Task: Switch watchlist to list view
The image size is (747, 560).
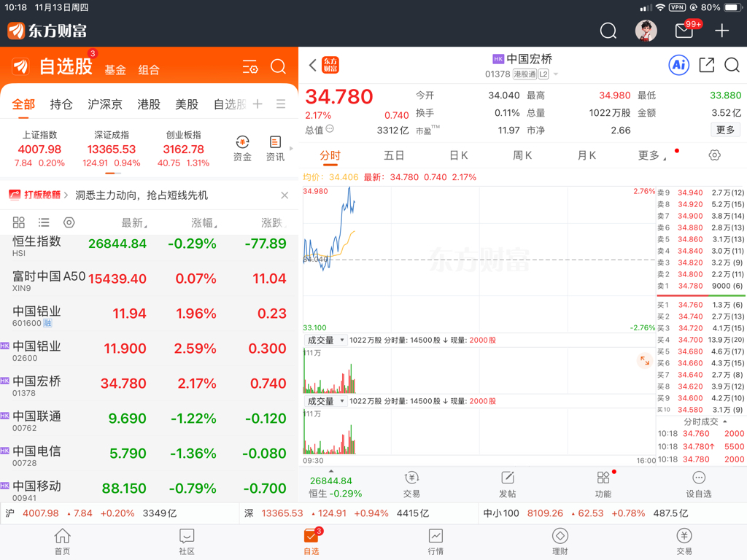Action: pyautogui.click(x=44, y=222)
